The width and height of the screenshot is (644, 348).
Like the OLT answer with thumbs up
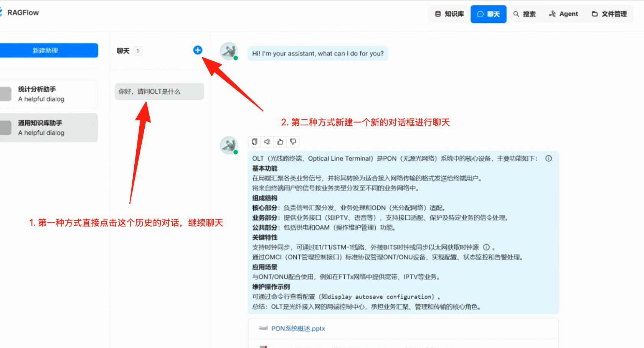coord(280,142)
